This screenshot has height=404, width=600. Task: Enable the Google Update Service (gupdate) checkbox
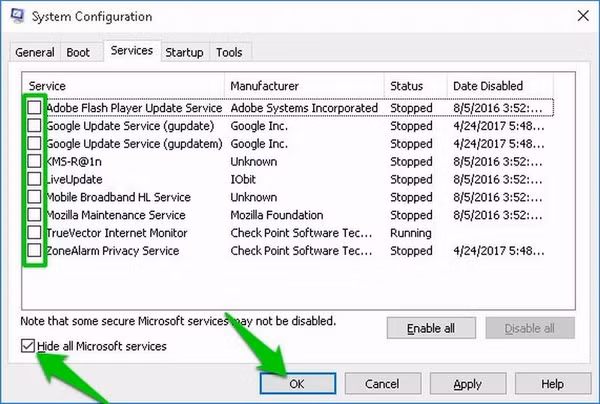tap(35, 126)
